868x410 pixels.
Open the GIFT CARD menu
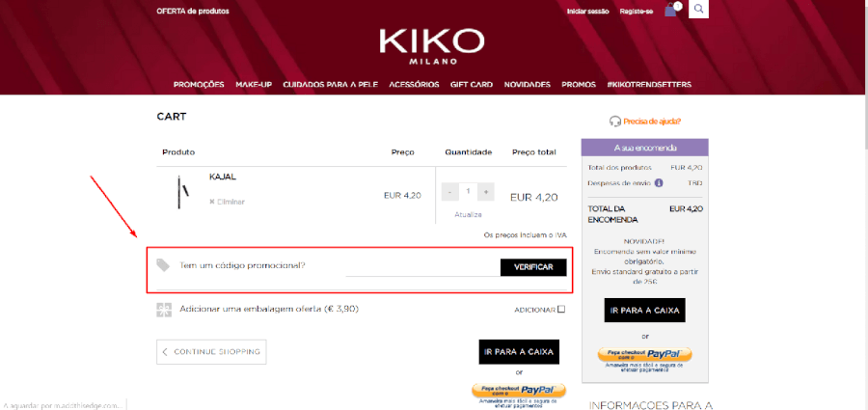[472, 85]
